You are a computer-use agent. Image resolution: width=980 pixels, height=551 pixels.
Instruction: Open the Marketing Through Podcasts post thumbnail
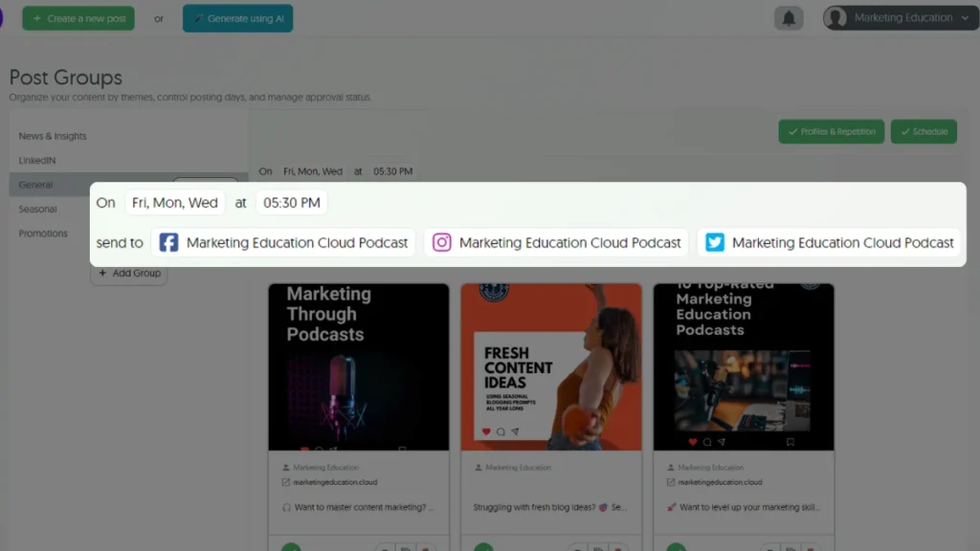point(358,366)
